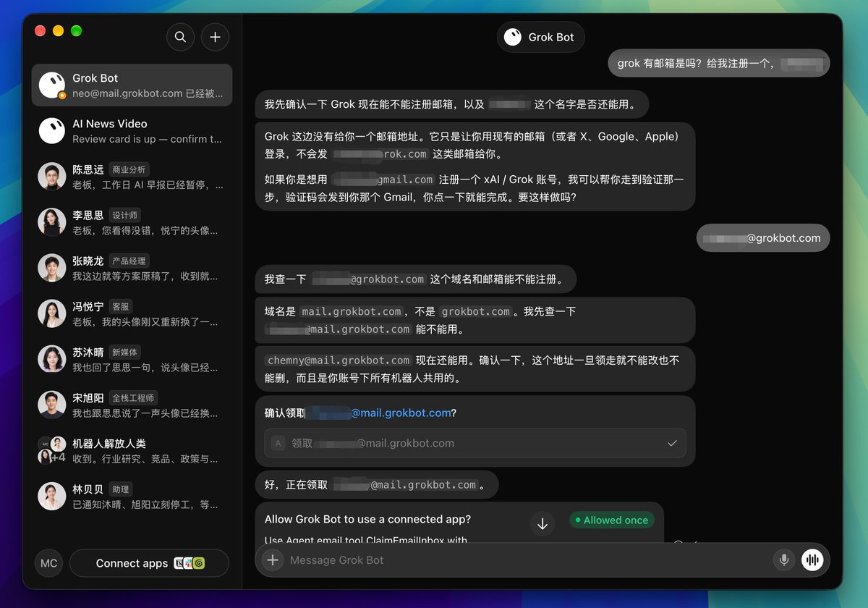The width and height of the screenshot is (868, 608).
Task: Start voice mode with the waveform icon
Action: (x=812, y=560)
